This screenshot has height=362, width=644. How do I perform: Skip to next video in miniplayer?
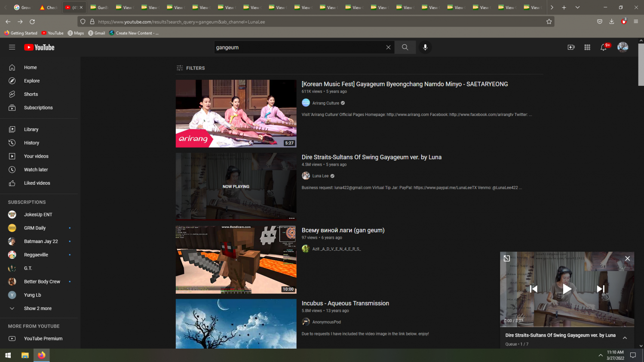(601, 289)
